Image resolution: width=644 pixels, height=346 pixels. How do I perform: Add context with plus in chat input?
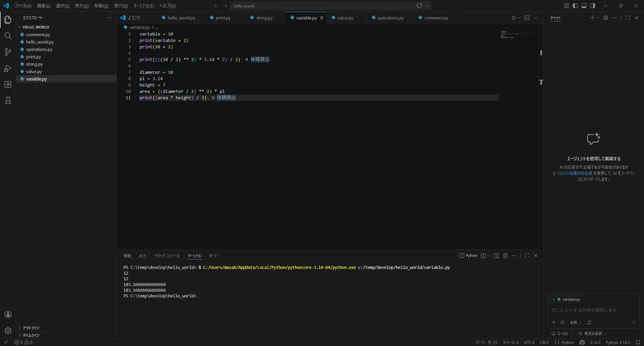[554, 322]
